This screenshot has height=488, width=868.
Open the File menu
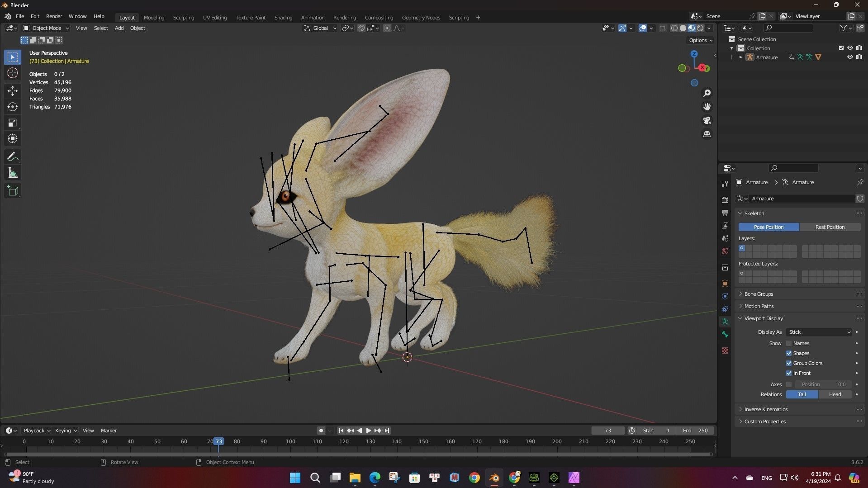(x=20, y=16)
